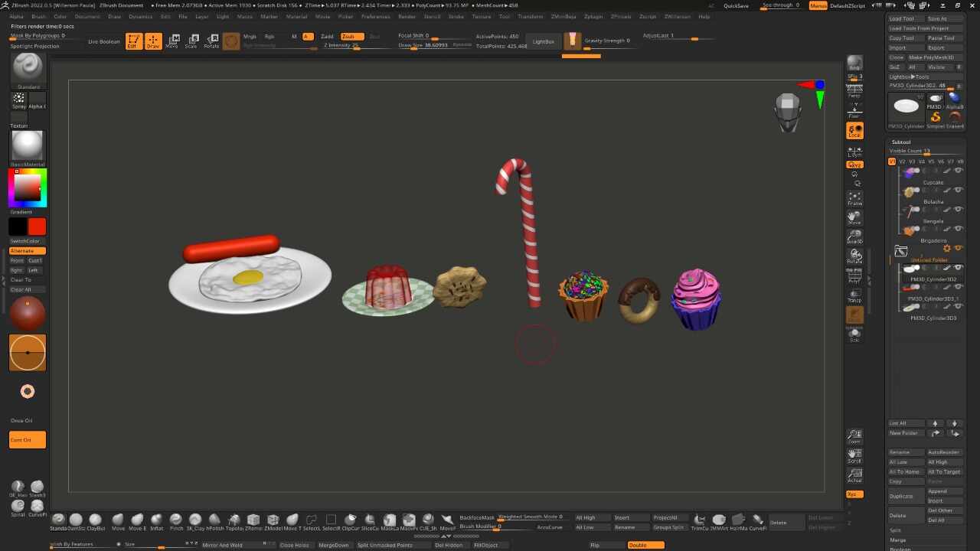Viewport: 980px width, 551px height.
Task: Click the Scroll document icon
Action: [854, 456]
